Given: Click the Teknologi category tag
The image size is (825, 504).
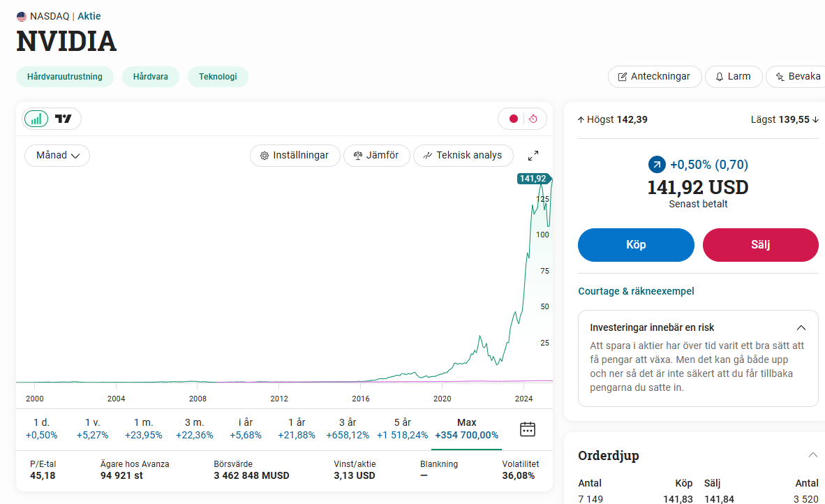Looking at the screenshot, I should 218,77.
